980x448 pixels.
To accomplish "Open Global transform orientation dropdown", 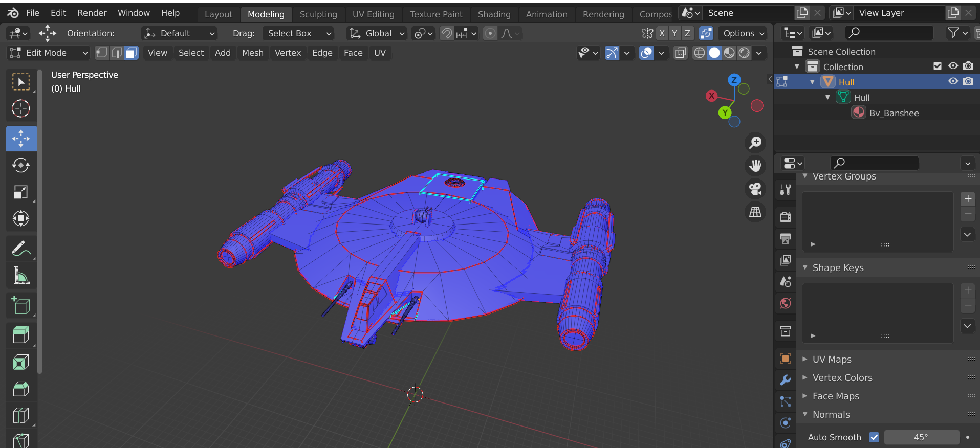I will (x=377, y=33).
